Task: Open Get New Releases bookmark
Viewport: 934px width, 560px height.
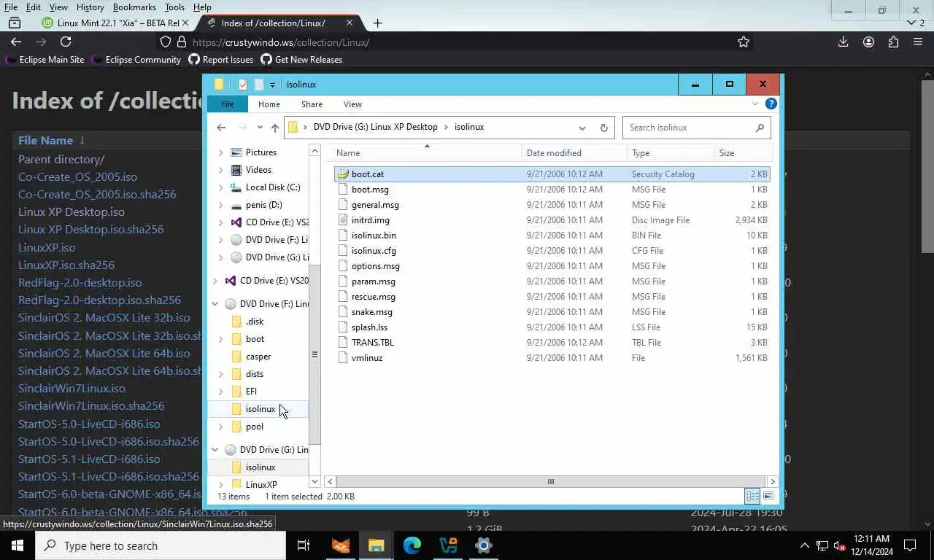Action: coord(301,60)
